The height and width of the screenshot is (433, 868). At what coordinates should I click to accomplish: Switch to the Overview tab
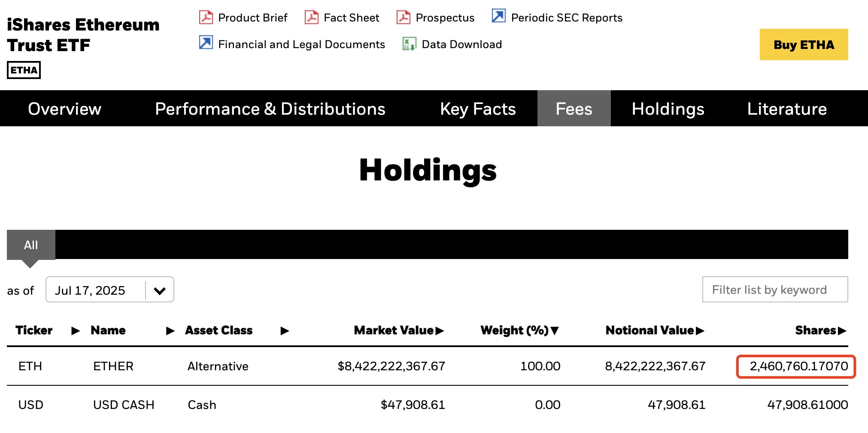[x=64, y=109]
